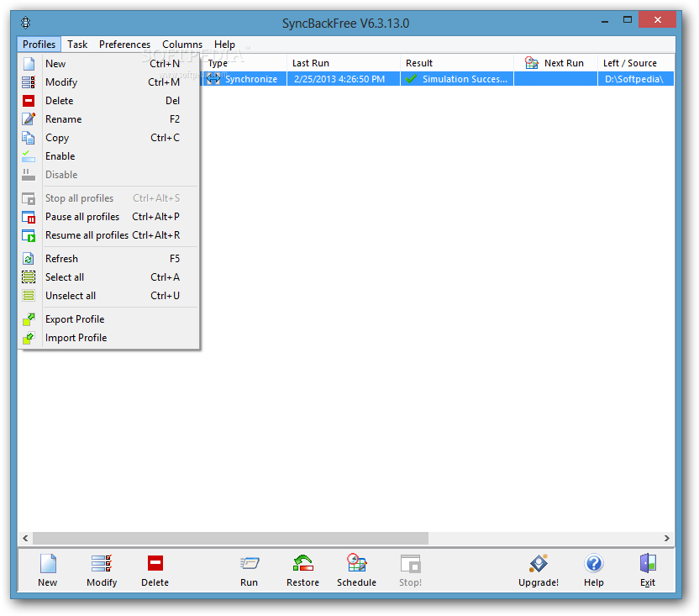Choose Unselect all menu entry
The image size is (699, 616).
pos(109,295)
